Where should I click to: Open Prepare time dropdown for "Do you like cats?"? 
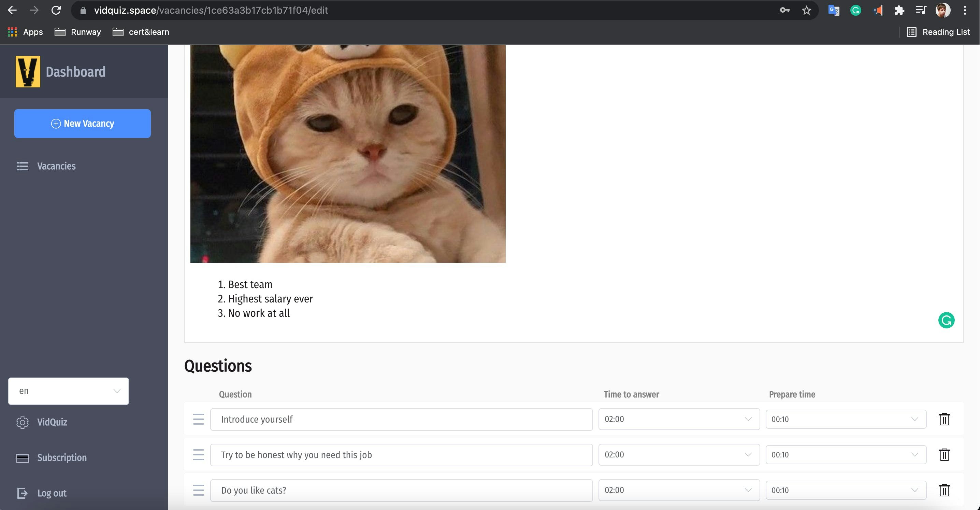[x=845, y=490]
